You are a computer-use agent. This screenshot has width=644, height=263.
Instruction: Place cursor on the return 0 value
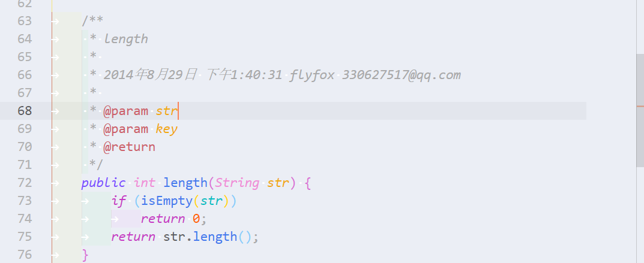coord(196,219)
